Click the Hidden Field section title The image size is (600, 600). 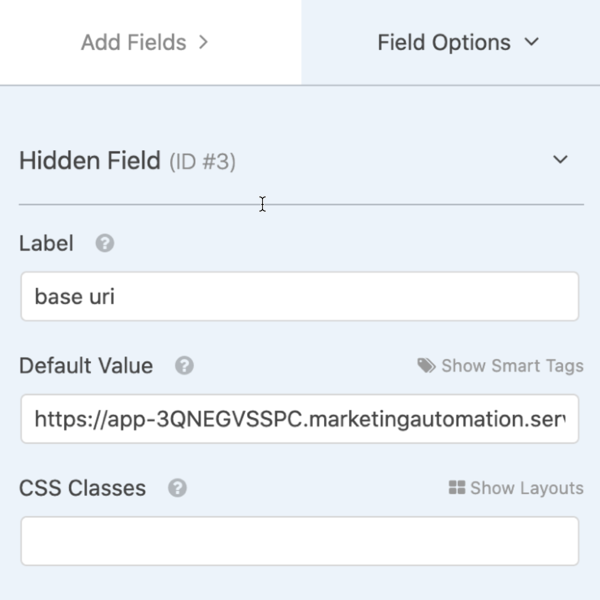pos(90,160)
